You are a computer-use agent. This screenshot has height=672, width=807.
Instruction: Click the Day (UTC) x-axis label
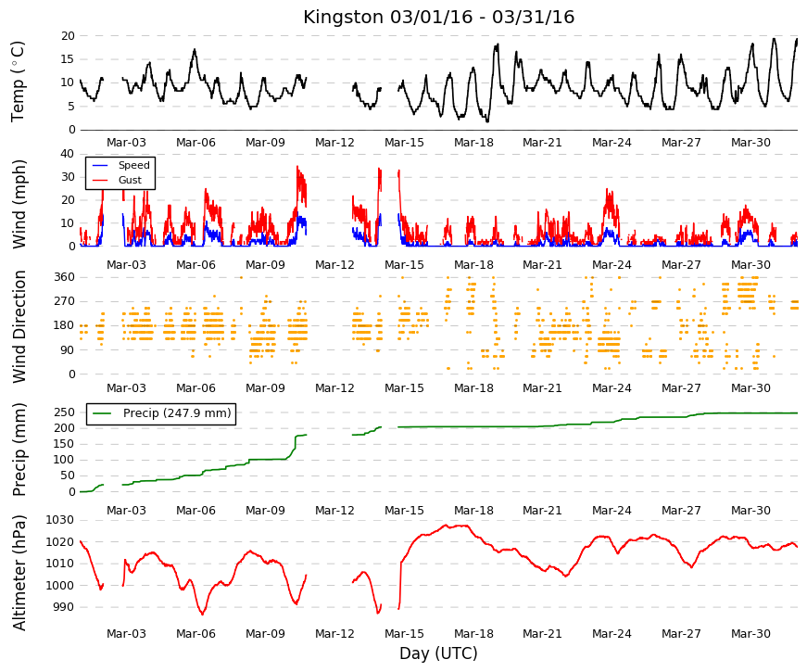tap(438, 653)
